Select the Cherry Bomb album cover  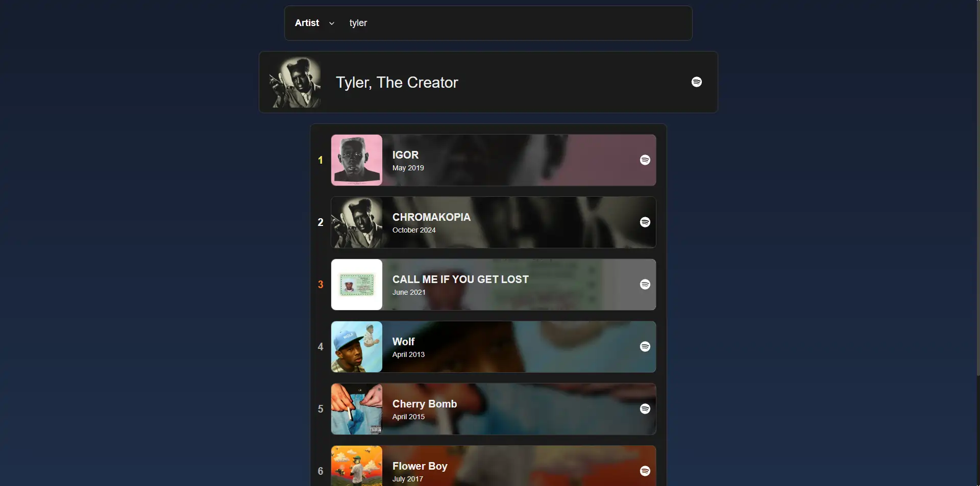tap(356, 409)
